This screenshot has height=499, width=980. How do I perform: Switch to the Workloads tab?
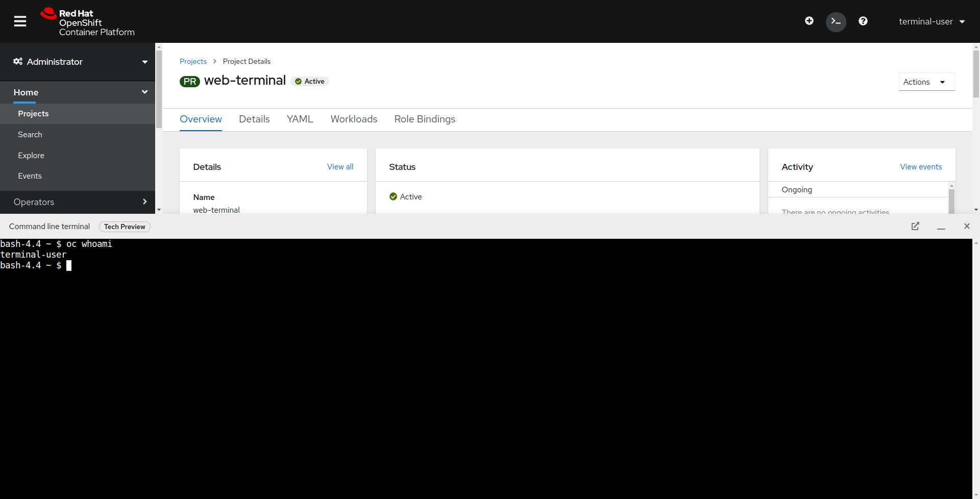coord(354,119)
